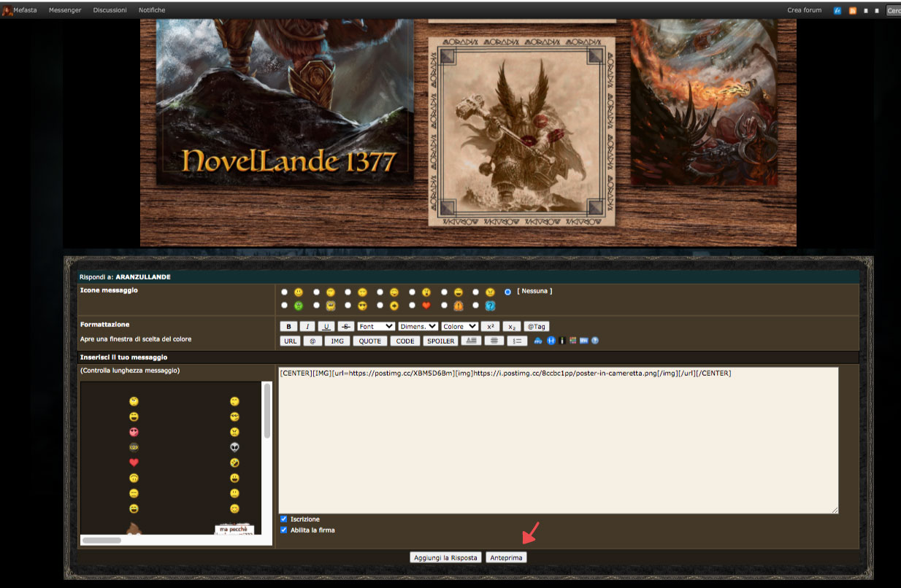The height and width of the screenshot is (588, 901).
Task: Insert the rolling-on-floor laughing tilted emoticon
Action: click(234, 463)
